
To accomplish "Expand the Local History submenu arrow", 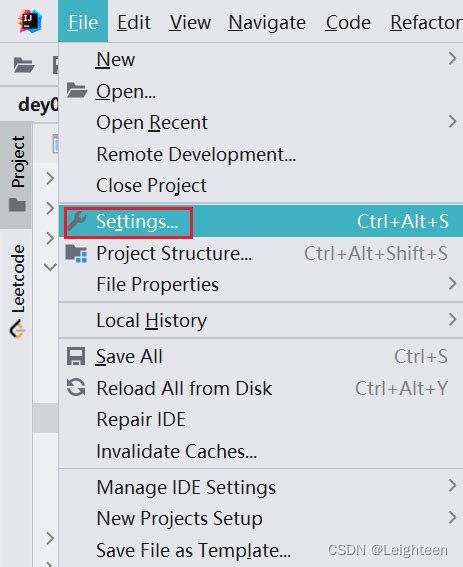I will pos(452,319).
